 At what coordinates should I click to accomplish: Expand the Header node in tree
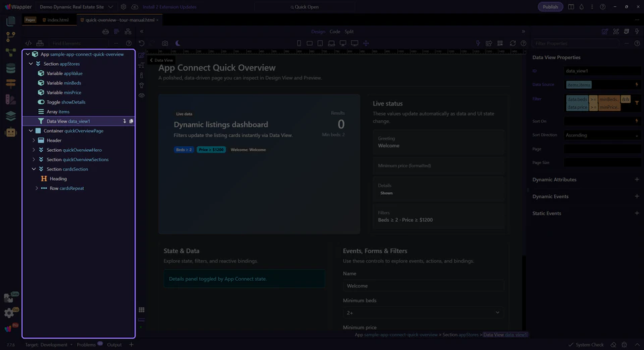[x=34, y=140]
